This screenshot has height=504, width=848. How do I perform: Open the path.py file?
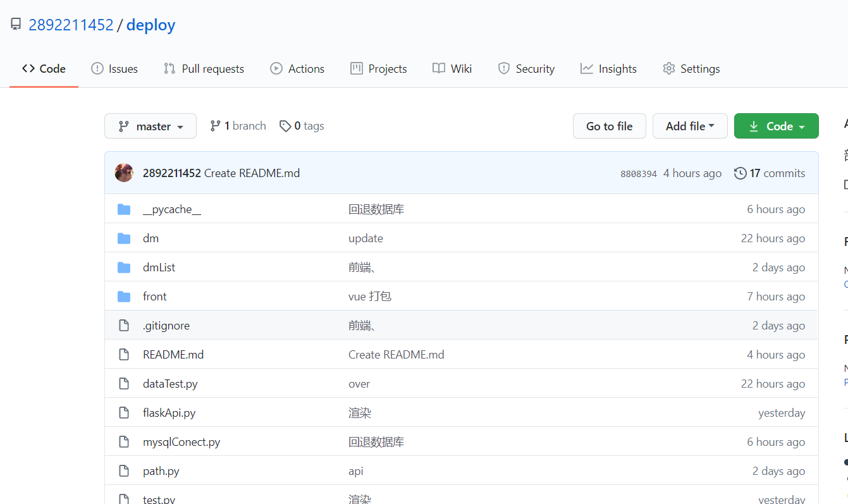tap(161, 471)
